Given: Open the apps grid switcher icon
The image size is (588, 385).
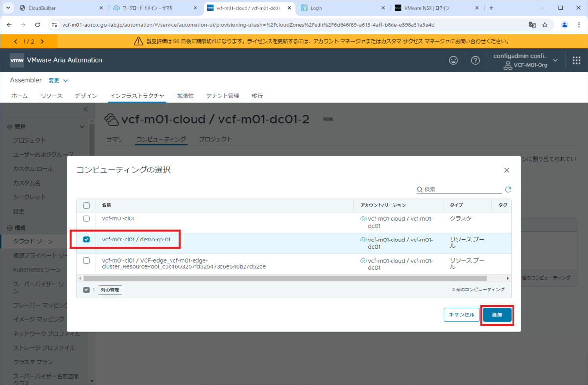Looking at the screenshot, I should point(576,60).
